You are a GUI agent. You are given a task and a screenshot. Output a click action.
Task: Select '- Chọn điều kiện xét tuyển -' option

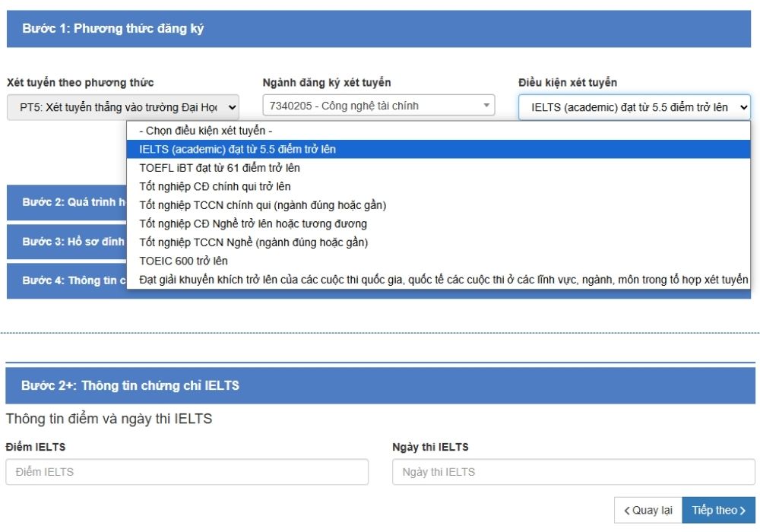click(x=206, y=131)
